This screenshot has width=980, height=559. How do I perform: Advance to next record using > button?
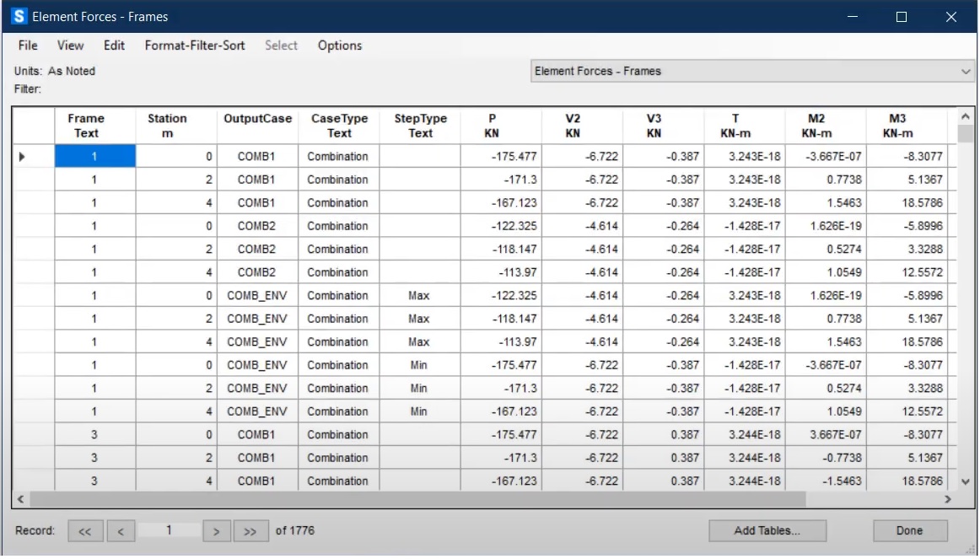point(217,531)
